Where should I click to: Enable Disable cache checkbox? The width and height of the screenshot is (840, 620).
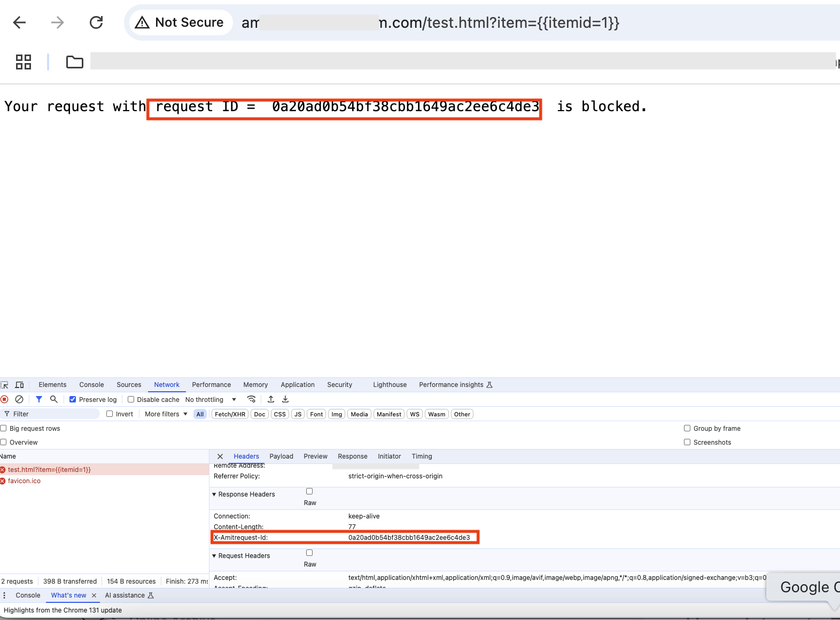point(131,399)
